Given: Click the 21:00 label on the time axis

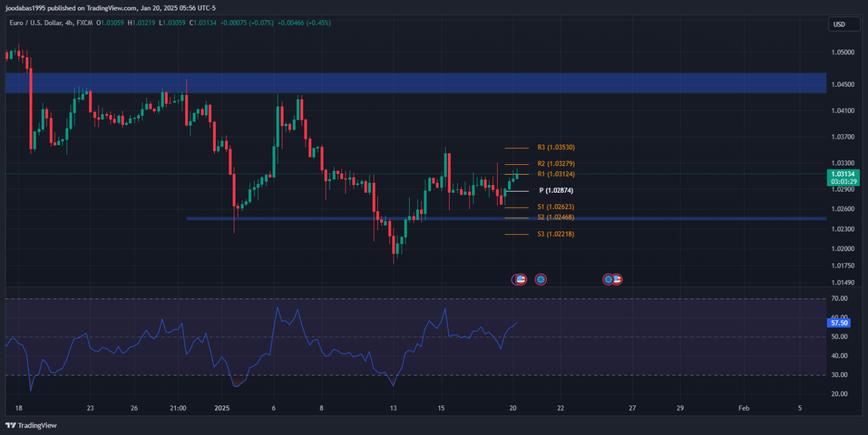Looking at the screenshot, I should [178, 408].
